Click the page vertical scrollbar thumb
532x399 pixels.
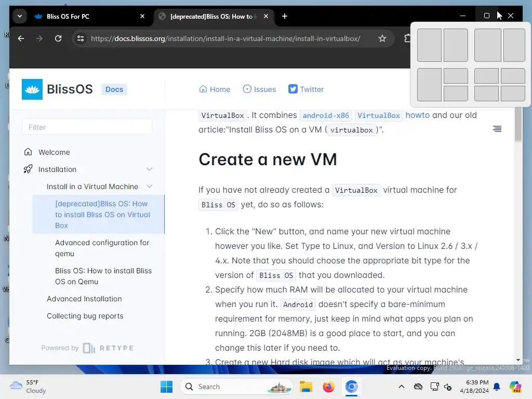tap(518, 124)
